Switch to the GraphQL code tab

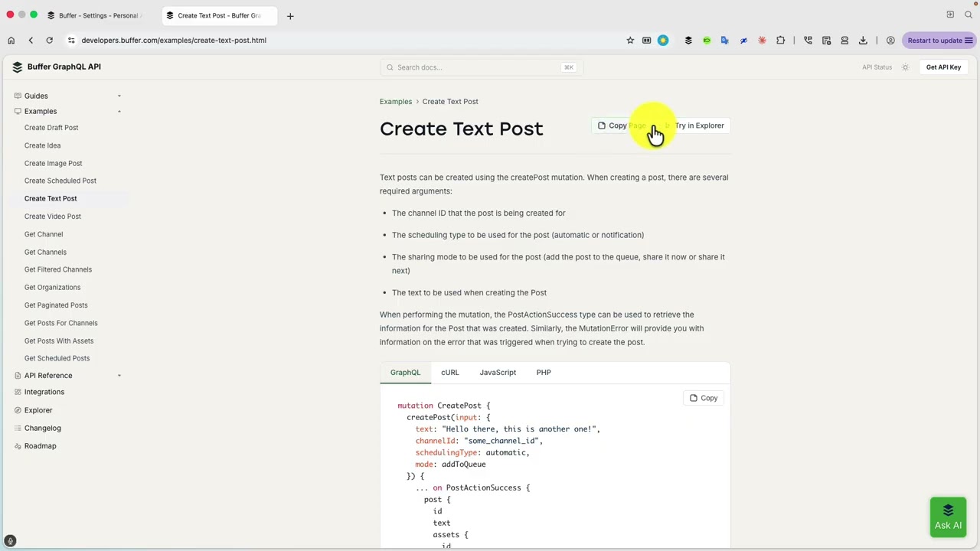(x=405, y=373)
